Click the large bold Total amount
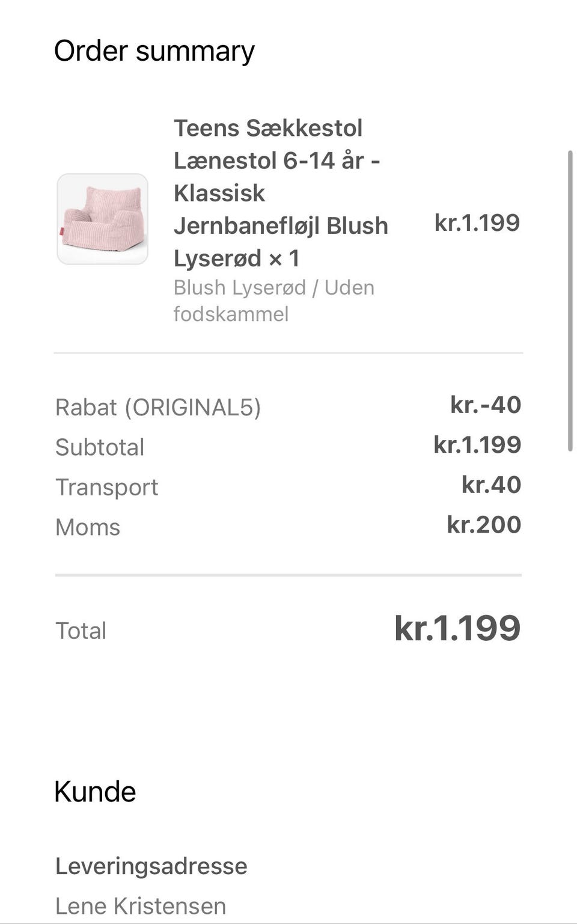Screen dimensions: 577x924 pos(457,628)
